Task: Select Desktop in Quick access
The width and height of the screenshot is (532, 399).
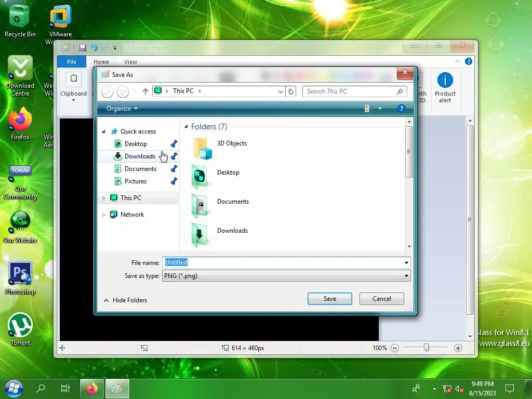Action: click(136, 144)
